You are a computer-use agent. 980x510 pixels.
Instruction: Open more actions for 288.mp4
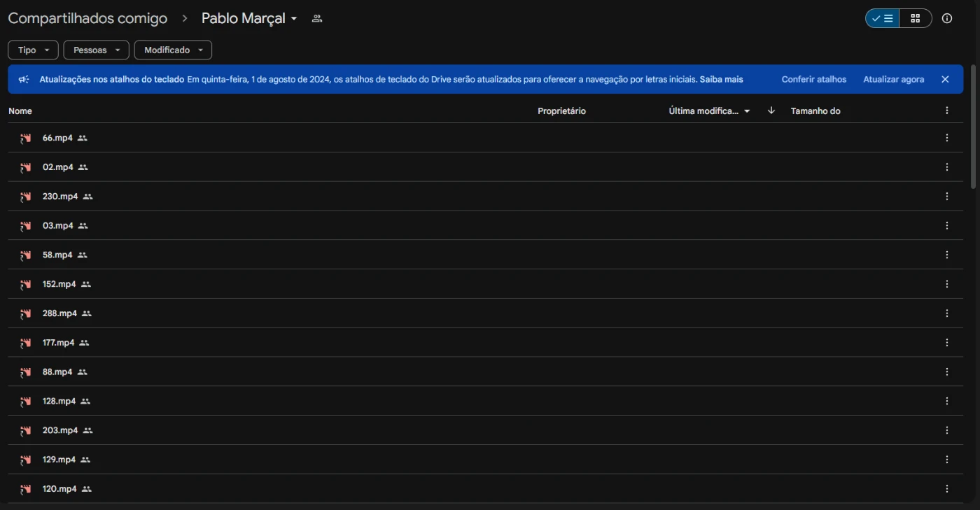[946, 313]
